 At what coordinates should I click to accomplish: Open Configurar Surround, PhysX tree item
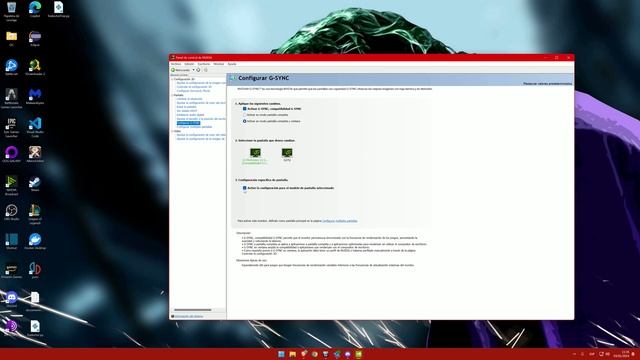[x=193, y=91]
